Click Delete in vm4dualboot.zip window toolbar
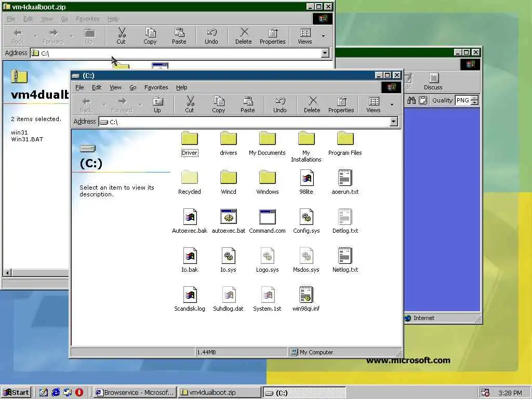532x399 pixels. (244, 36)
